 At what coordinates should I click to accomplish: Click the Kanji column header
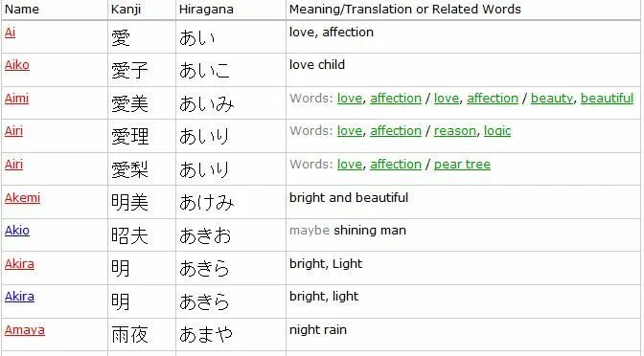126,9
